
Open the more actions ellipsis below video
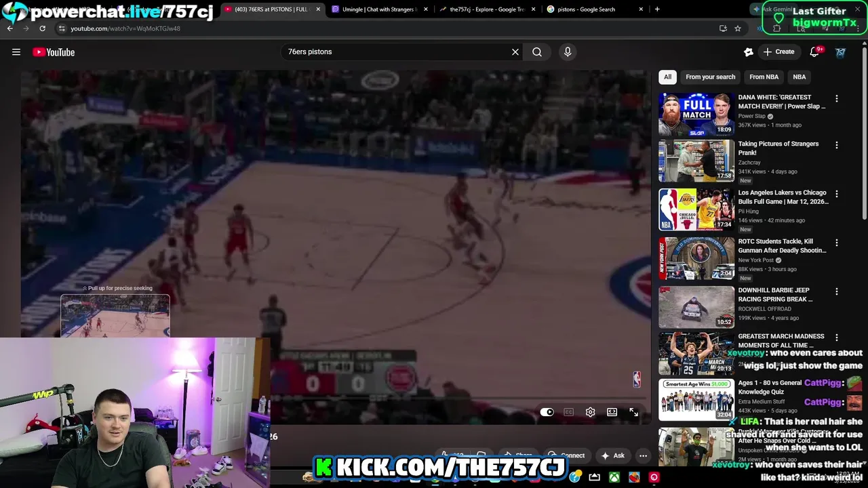pos(643,455)
